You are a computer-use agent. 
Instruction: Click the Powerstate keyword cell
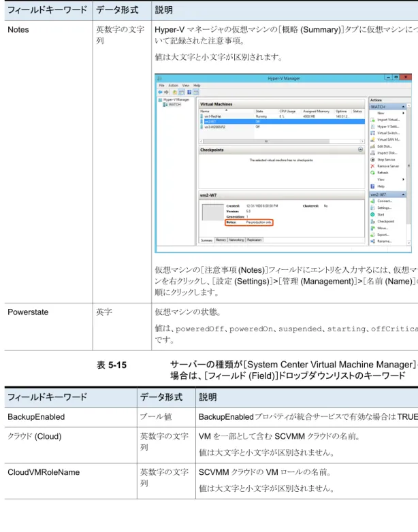point(48,327)
